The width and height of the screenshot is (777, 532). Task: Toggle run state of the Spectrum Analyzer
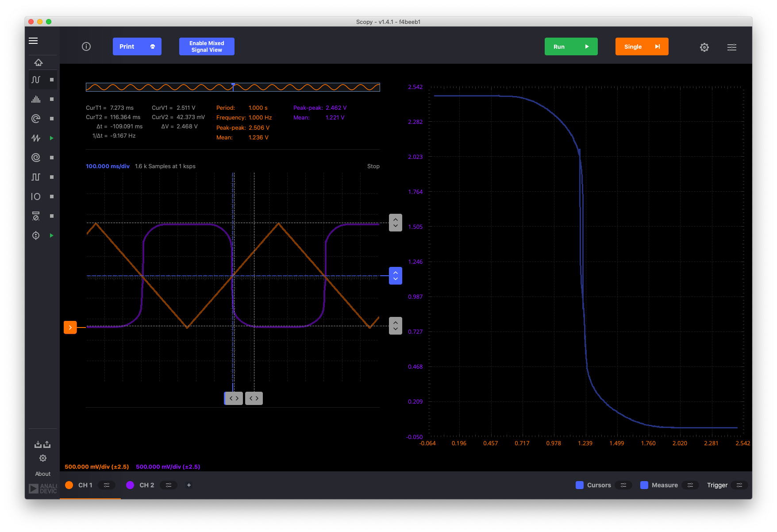point(52,99)
